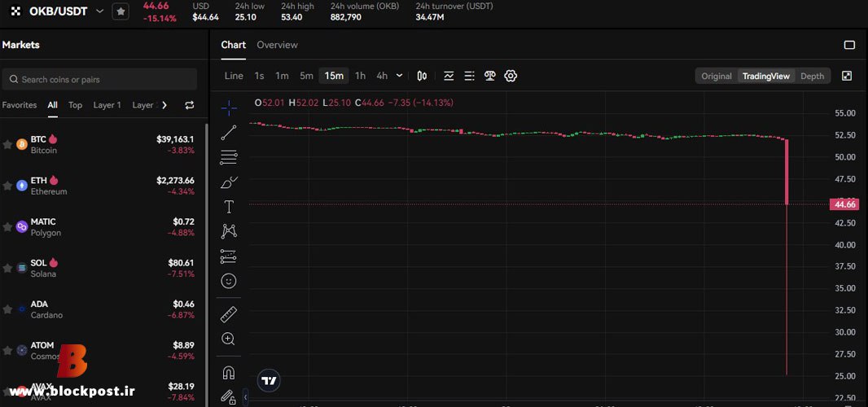The width and height of the screenshot is (868, 407).
Task: Open the chart templates list icon
Action: [470, 76]
